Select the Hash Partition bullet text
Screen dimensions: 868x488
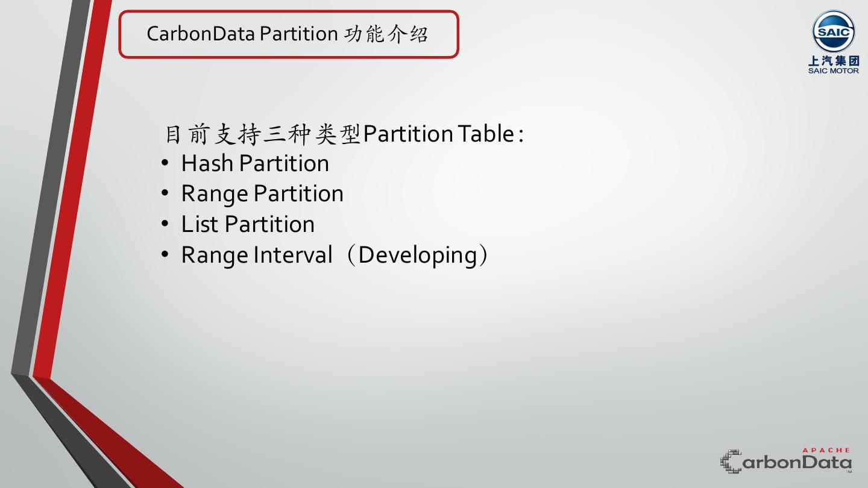255,163
